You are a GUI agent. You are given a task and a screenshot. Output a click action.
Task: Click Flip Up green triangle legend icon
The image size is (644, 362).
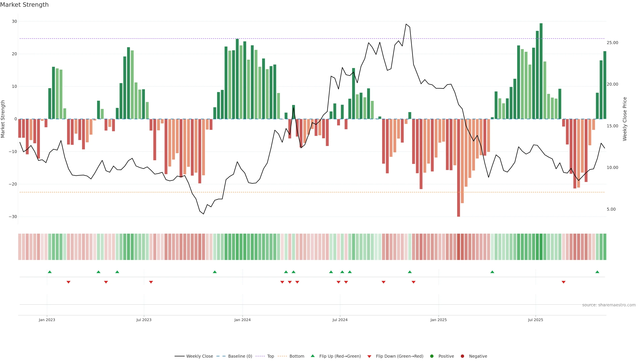coord(312,356)
